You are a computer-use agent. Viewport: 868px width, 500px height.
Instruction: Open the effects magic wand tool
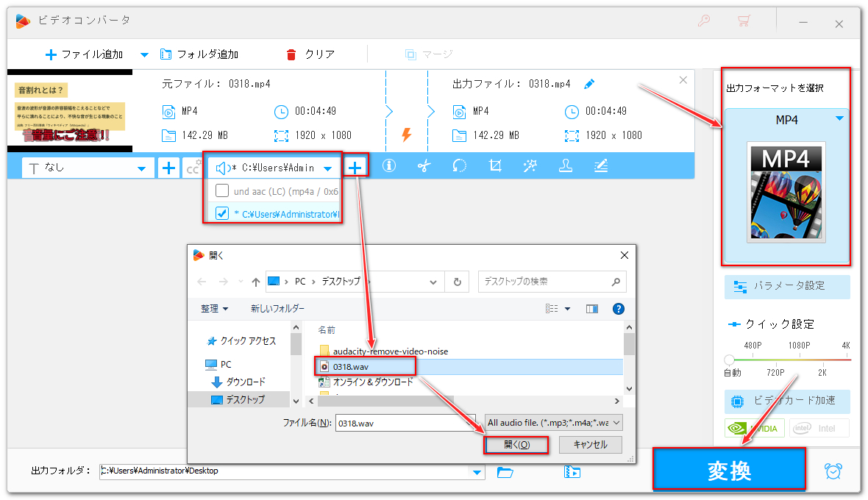[x=530, y=165]
